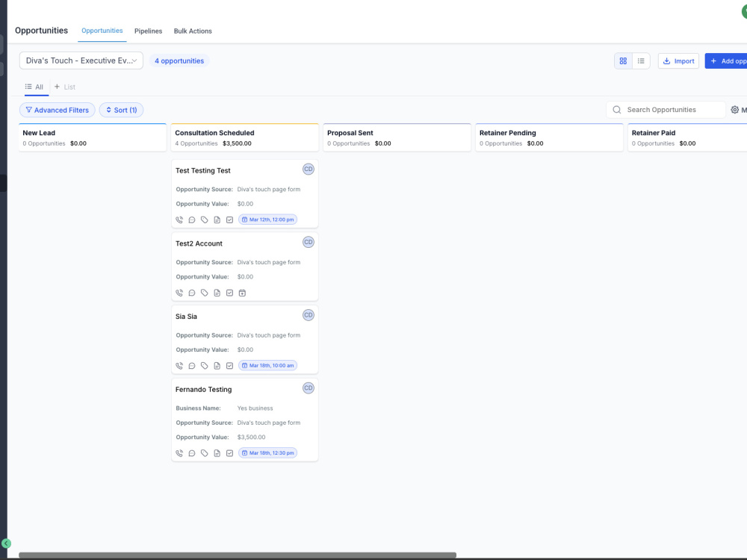Open the Diva's Touch pipeline dropdown
This screenshot has width=747, height=560.
[x=81, y=60]
